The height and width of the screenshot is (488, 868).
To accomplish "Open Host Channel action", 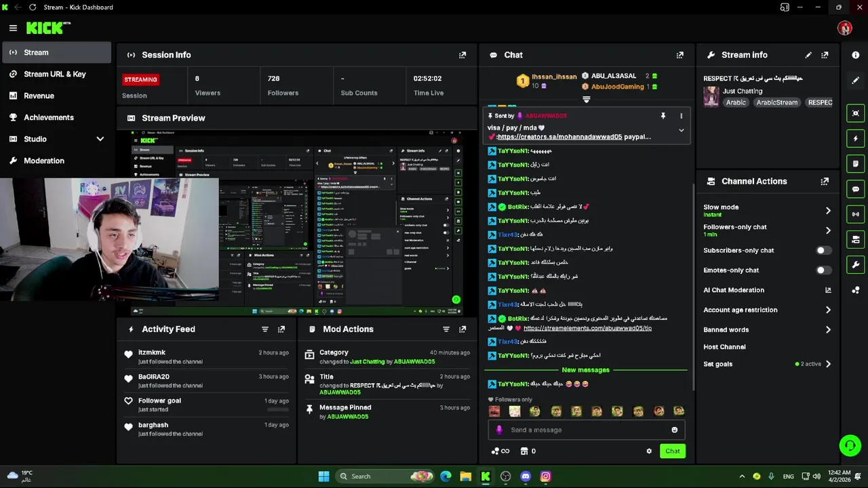I will pyautogui.click(x=724, y=347).
